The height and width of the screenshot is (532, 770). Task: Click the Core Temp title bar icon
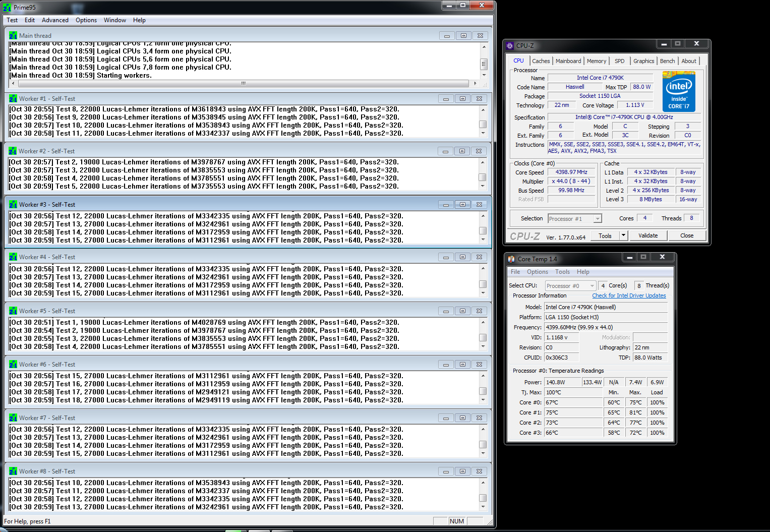pos(511,259)
